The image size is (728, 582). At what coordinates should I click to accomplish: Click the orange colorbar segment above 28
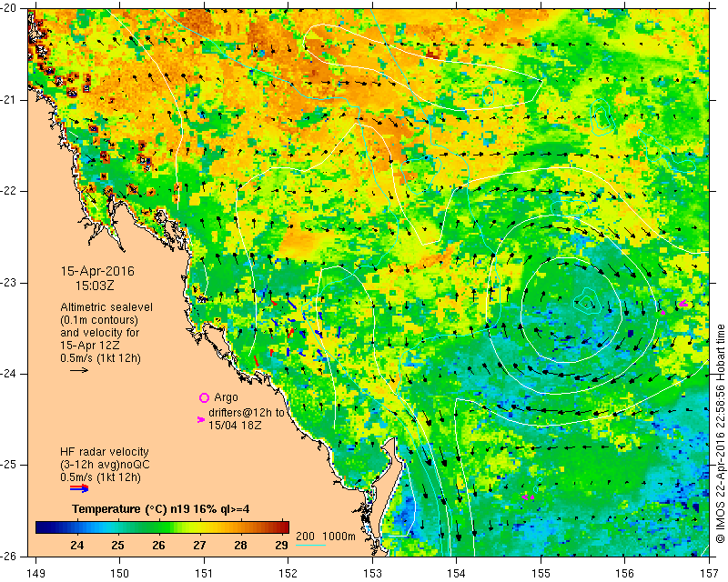(x=240, y=527)
